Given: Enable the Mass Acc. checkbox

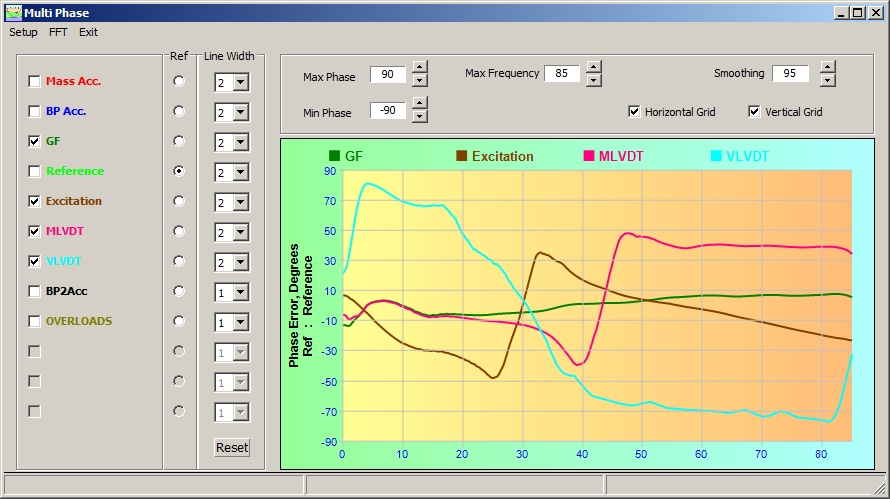Looking at the screenshot, I should coord(35,81).
